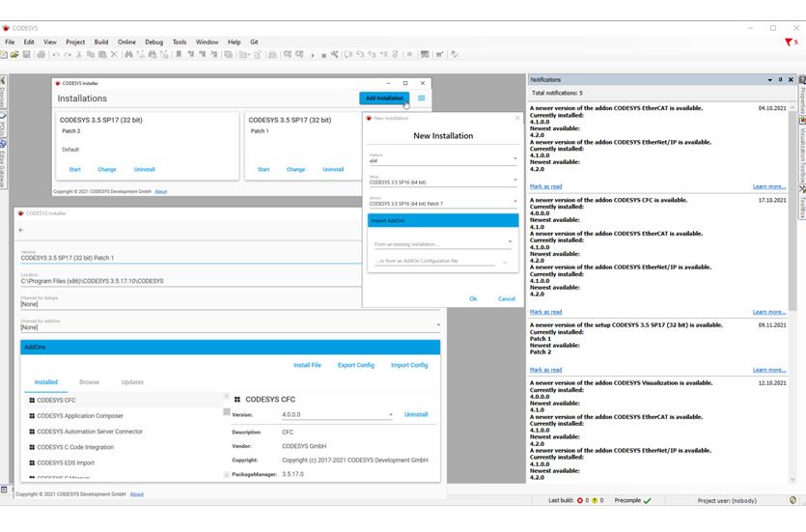
Task: Click Start for the Patch 2 installation
Action: coord(75,170)
